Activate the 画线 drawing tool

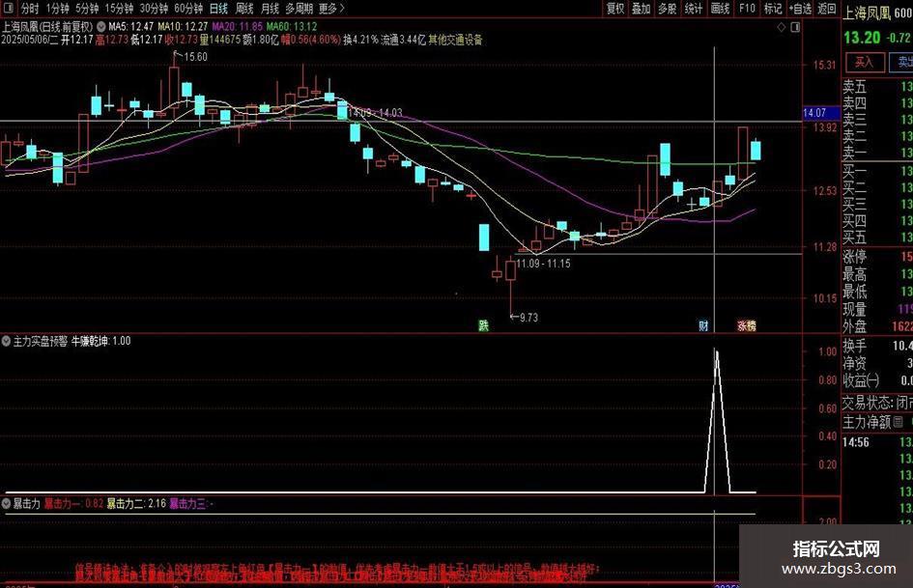(x=721, y=9)
